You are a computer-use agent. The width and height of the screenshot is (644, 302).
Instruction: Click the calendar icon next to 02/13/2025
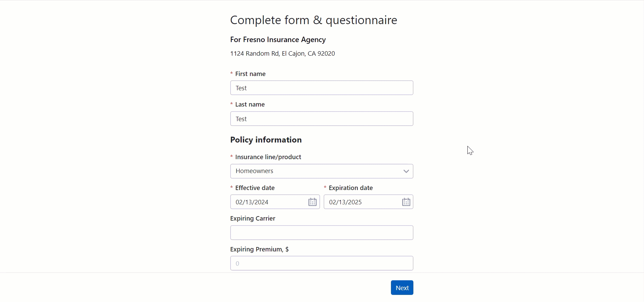coord(406,202)
